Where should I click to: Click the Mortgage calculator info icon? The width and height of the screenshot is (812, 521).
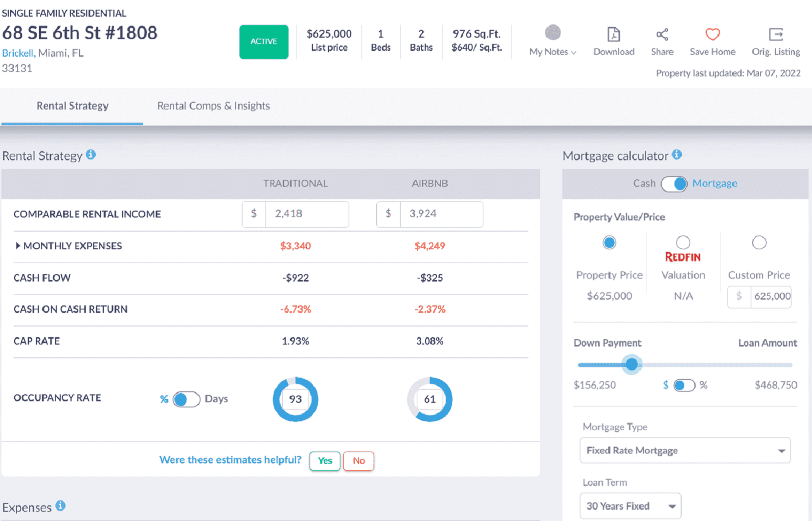(x=677, y=155)
